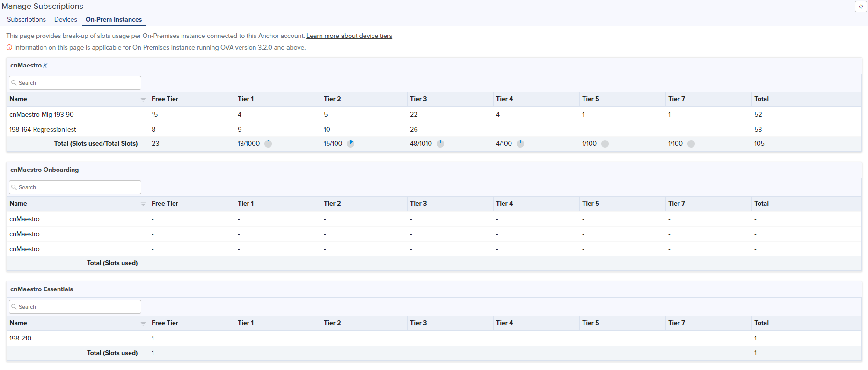Click the cnMaestro X panel title
The image size is (868, 370).
click(29, 65)
